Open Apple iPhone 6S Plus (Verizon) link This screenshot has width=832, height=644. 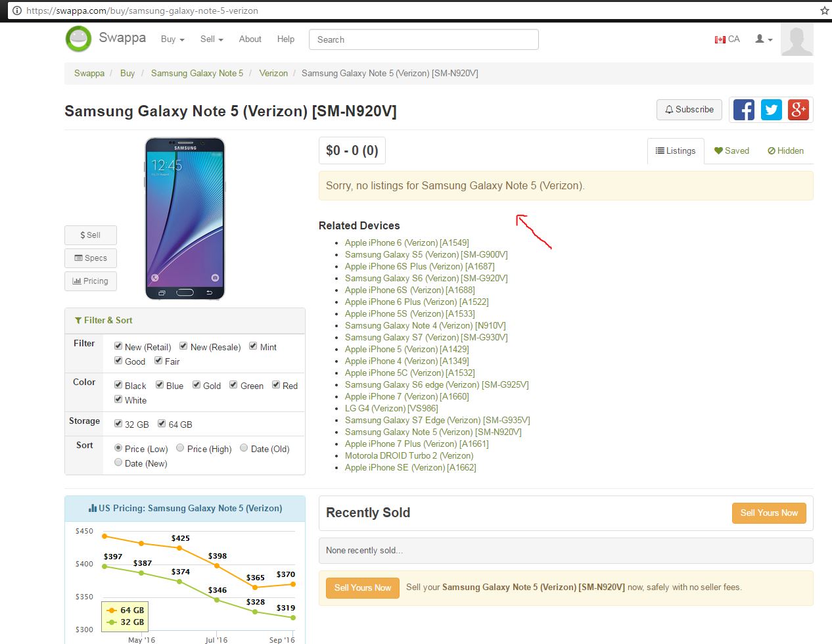420,267
